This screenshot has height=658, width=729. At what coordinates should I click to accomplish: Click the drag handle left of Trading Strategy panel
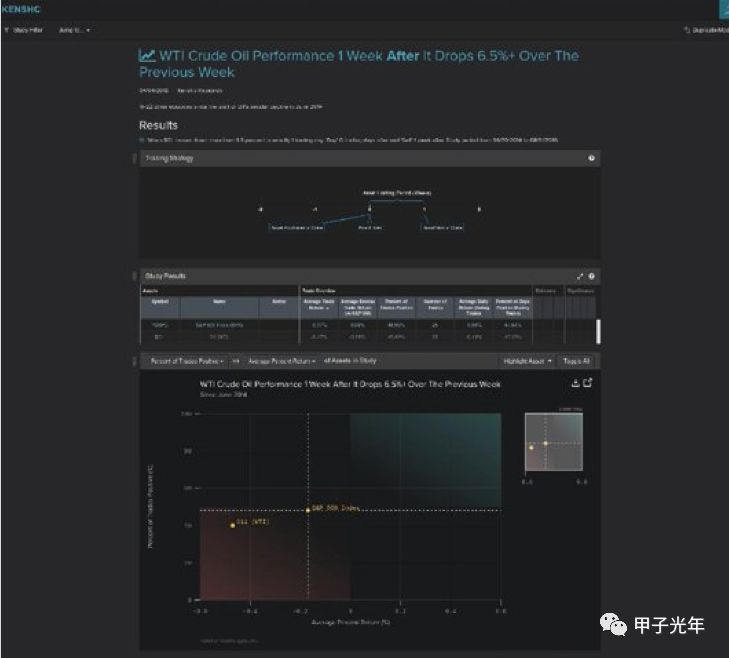pos(134,159)
